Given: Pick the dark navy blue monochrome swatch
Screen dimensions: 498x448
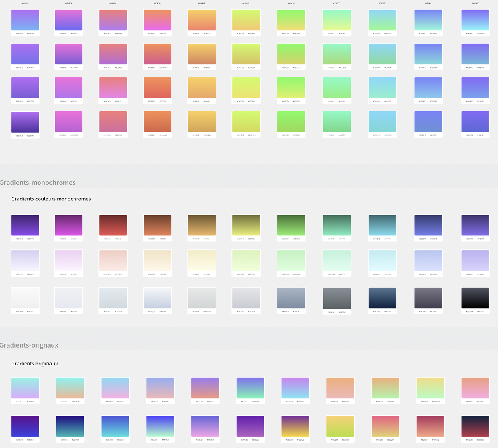Looking at the screenshot, I should 382,298.
